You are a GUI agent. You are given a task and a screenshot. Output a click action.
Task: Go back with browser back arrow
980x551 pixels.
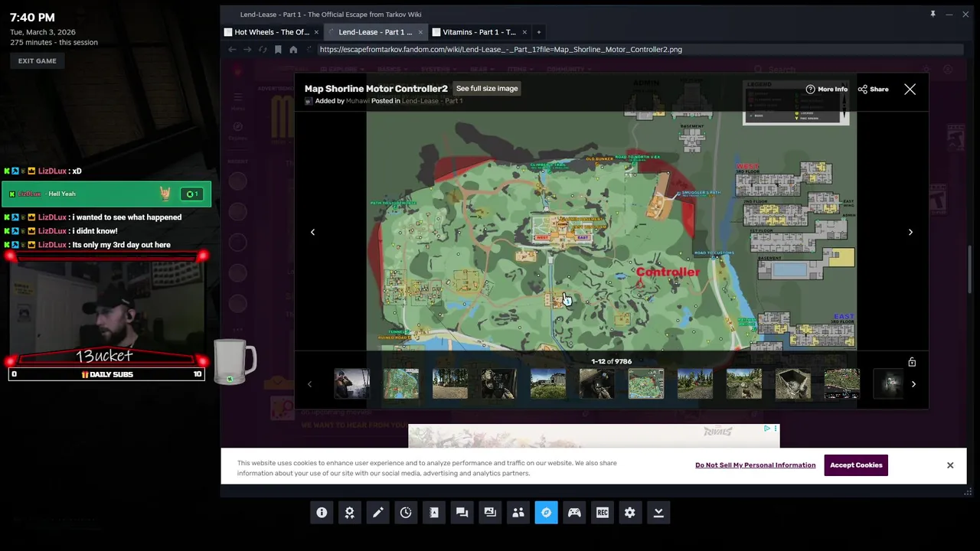coord(232,50)
